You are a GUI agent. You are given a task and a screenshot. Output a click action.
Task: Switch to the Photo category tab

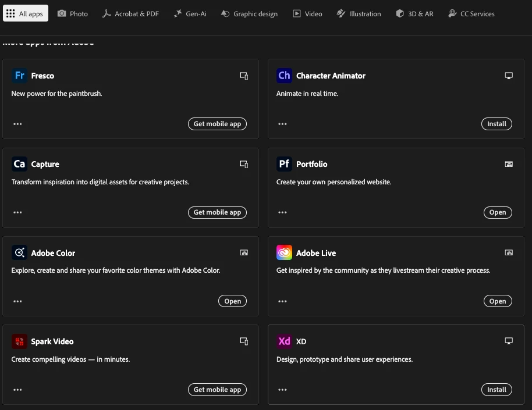point(73,13)
